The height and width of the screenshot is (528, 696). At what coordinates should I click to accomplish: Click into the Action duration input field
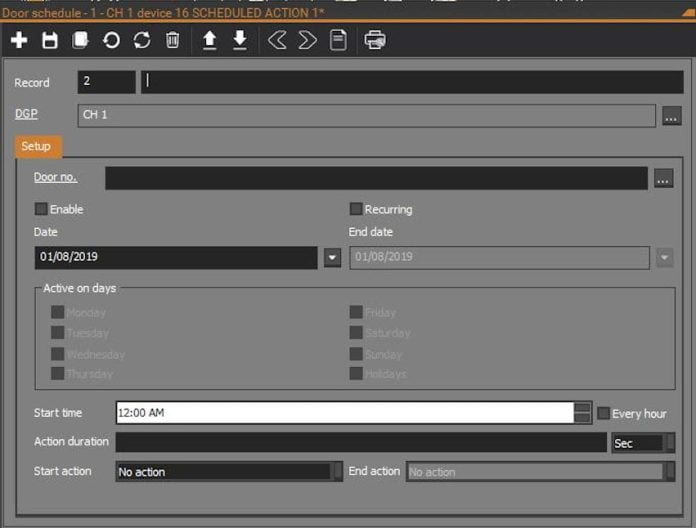coord(360,442)
